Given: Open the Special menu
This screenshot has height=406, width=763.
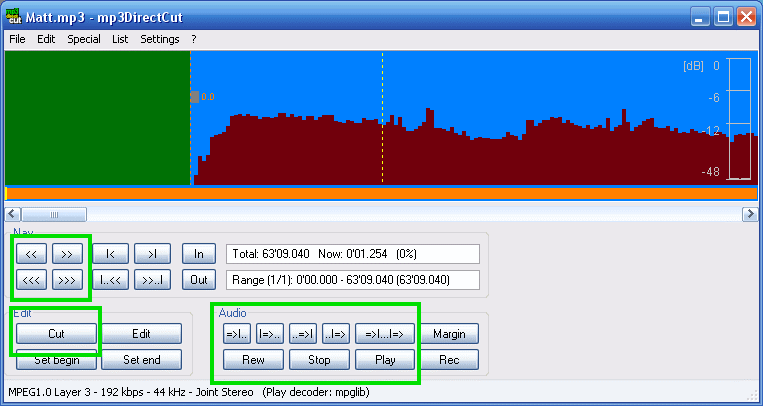Looking at the screenshot, I should [84, 39].
